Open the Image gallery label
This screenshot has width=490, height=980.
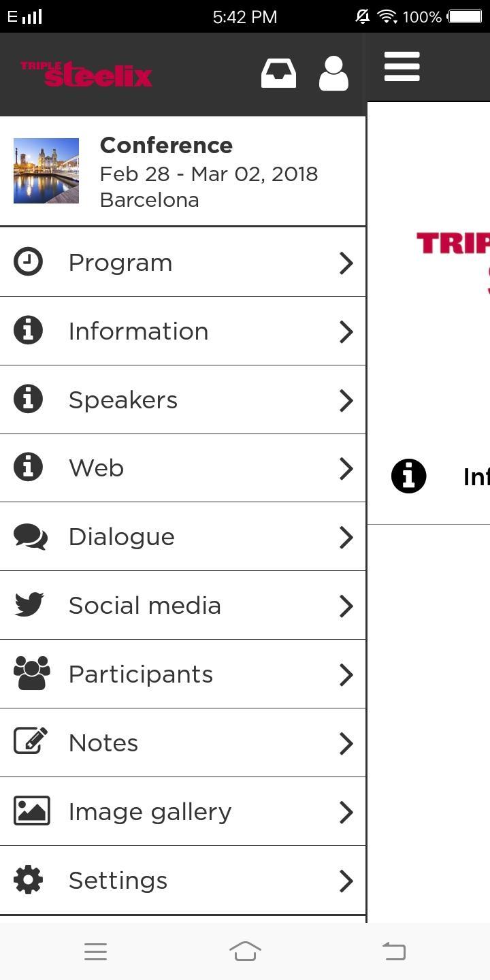150,812
